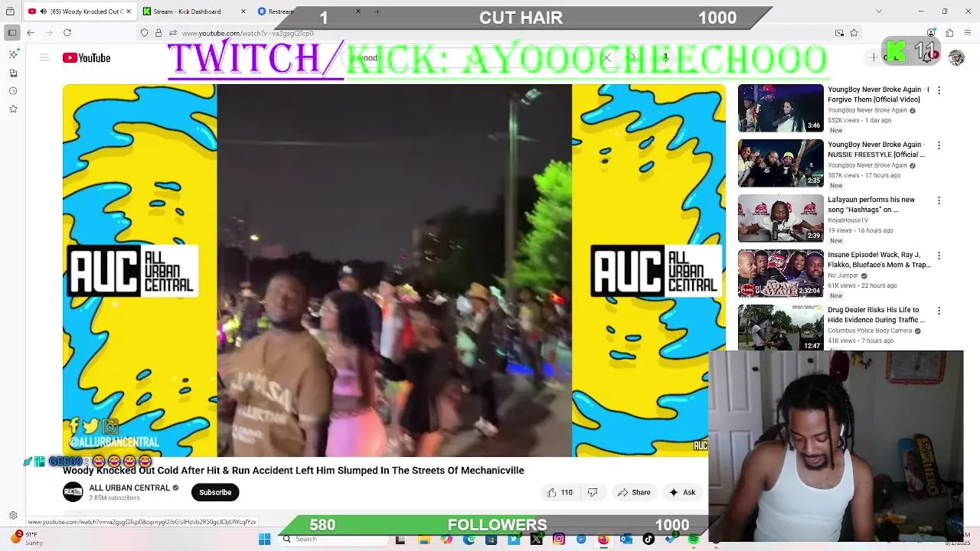Click the video player area
Viewport: 980px width, 551px height.
(x=394, y=270)
